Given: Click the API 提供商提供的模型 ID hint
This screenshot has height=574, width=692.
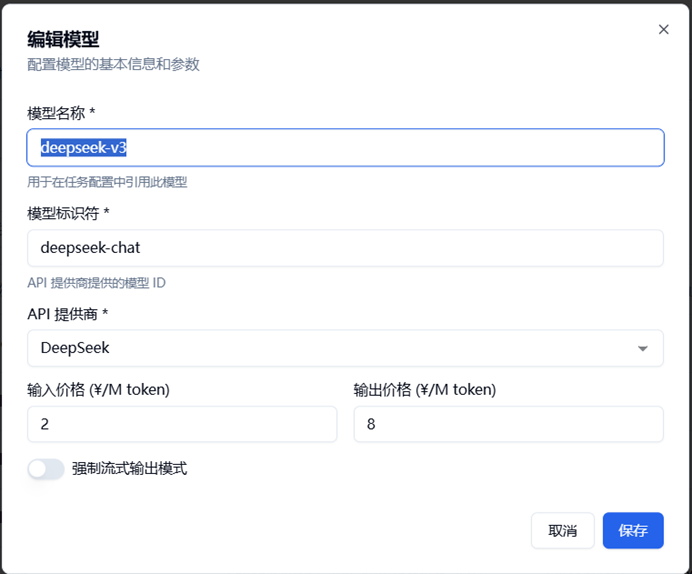Looking at the screenshot, I should tap(96, 283).
